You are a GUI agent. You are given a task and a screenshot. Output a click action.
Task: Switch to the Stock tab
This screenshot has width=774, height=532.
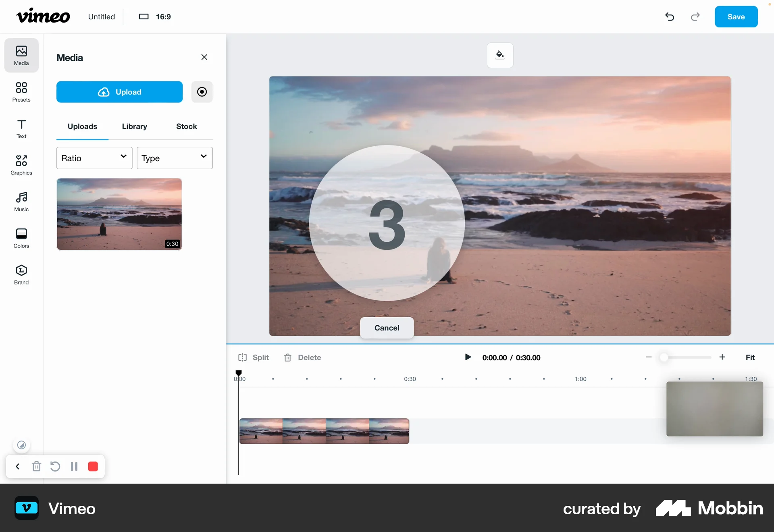click(186, 127)
